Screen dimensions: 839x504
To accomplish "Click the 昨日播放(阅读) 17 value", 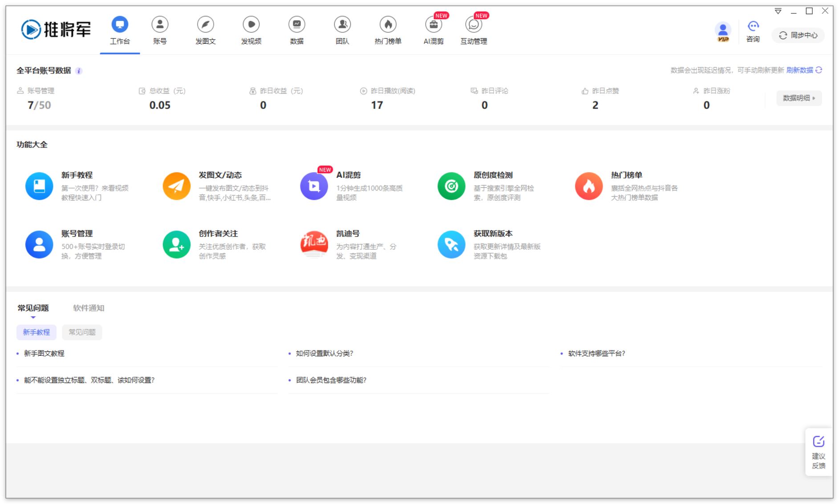I will click(x=377, y=105).
